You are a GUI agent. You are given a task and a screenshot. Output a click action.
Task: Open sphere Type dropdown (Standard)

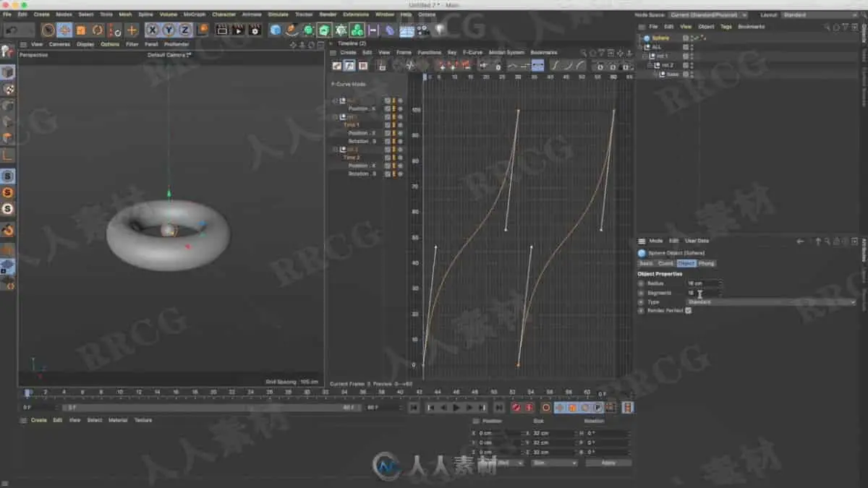[x=770, y=301]
